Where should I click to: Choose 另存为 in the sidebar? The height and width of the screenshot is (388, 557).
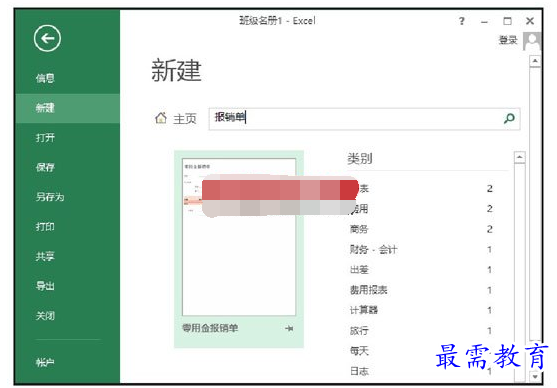(x=50, y=197)
